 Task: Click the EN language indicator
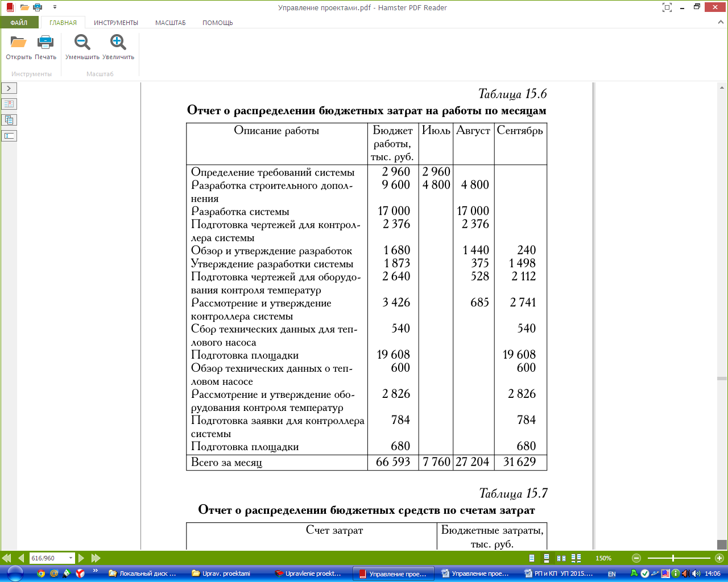coord(612,574)
